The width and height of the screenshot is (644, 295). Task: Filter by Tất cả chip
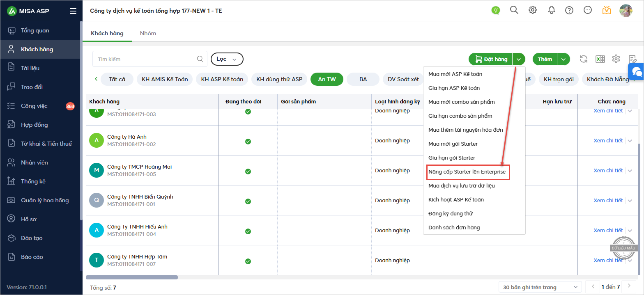point(117,79)
